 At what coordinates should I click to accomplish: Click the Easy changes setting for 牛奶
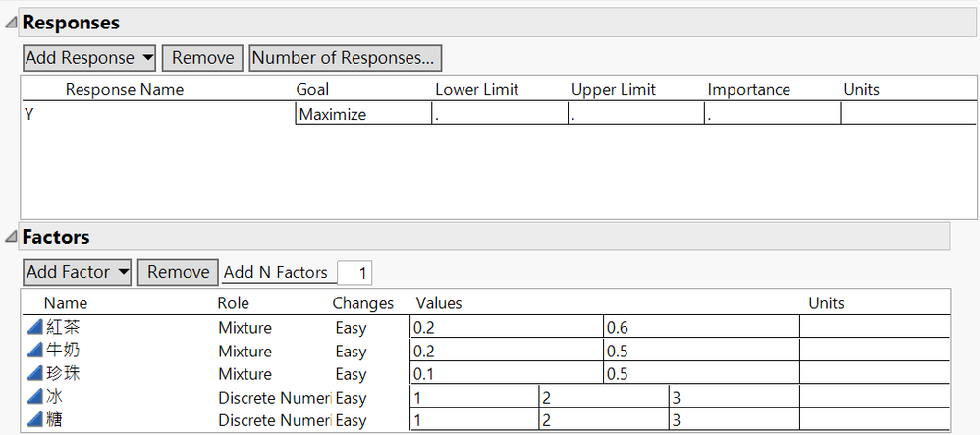tap(351, 352)
